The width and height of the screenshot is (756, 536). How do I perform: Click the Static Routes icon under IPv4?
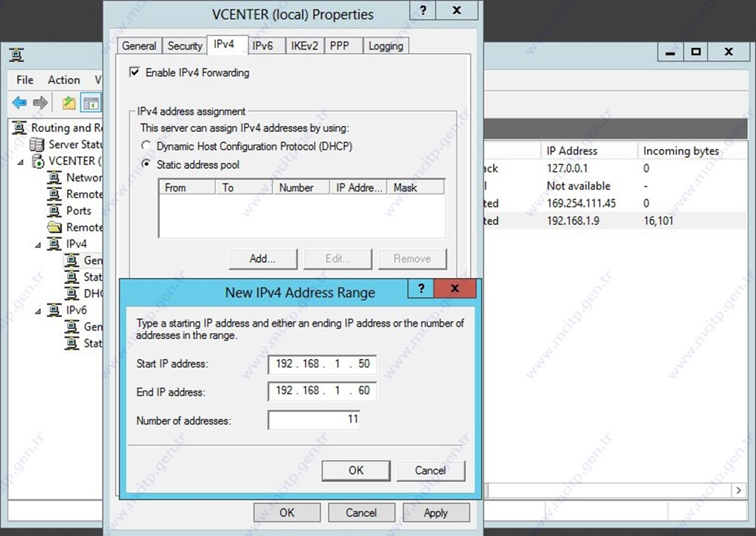click(71, 277)
